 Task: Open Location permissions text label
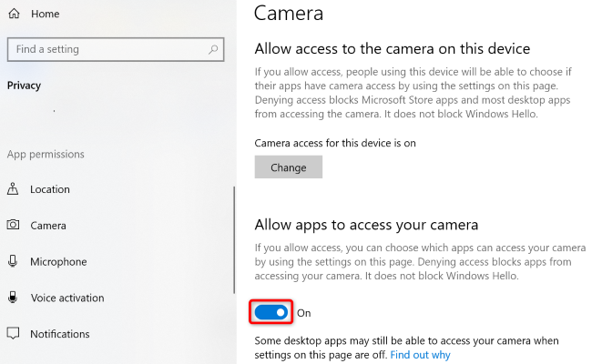tap(50, 189)
